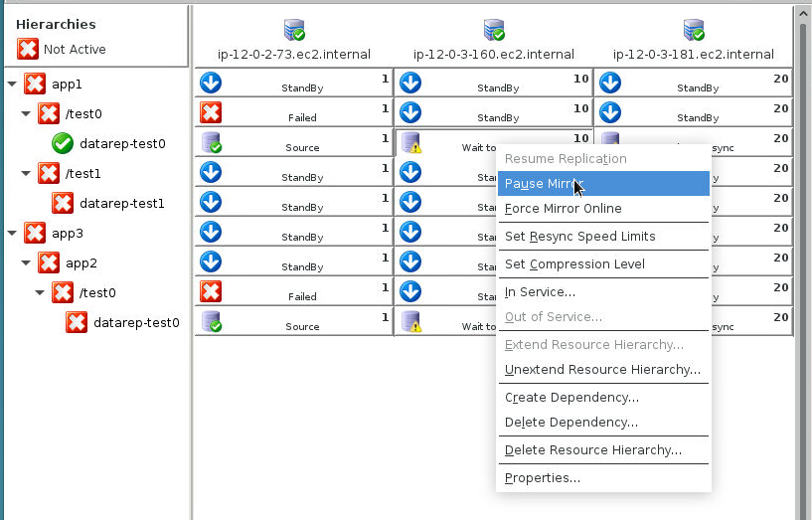Click the Not Active red X icon
Screen dimensions: 812x520
click(28, 49)
